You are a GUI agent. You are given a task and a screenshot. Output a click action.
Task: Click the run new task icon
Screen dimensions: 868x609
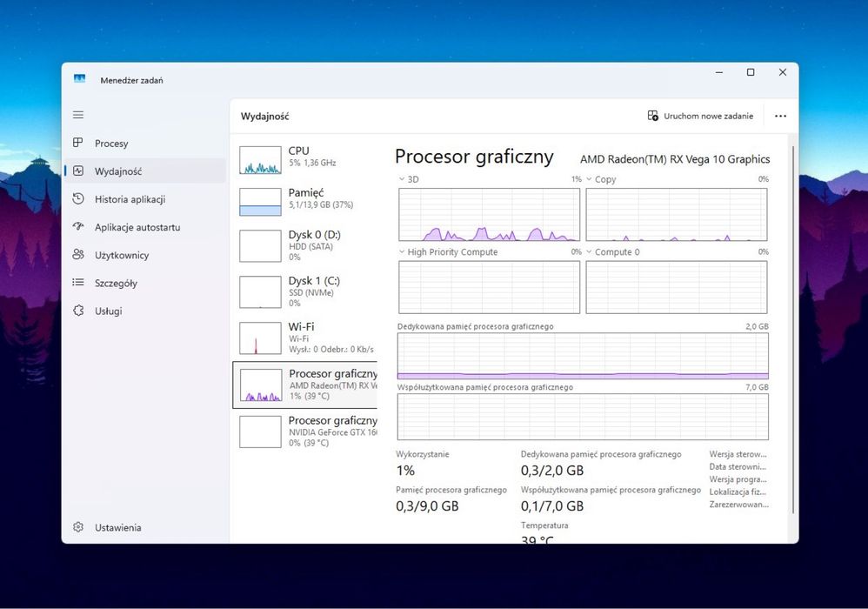point(652,116)
